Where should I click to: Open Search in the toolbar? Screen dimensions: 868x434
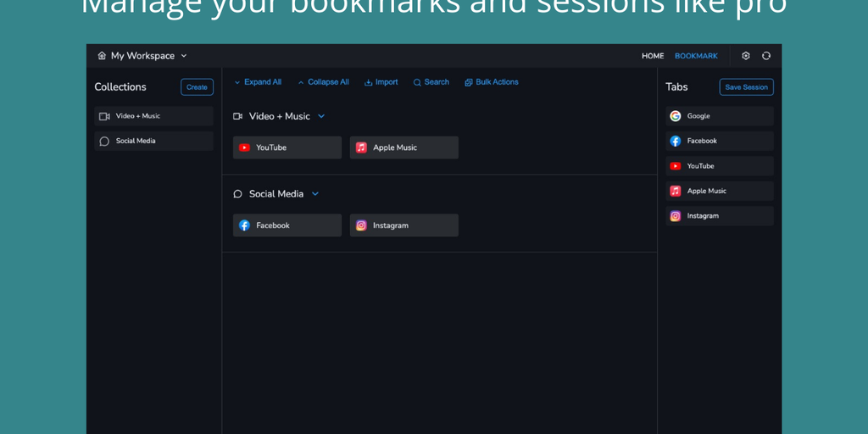point(431,82)
